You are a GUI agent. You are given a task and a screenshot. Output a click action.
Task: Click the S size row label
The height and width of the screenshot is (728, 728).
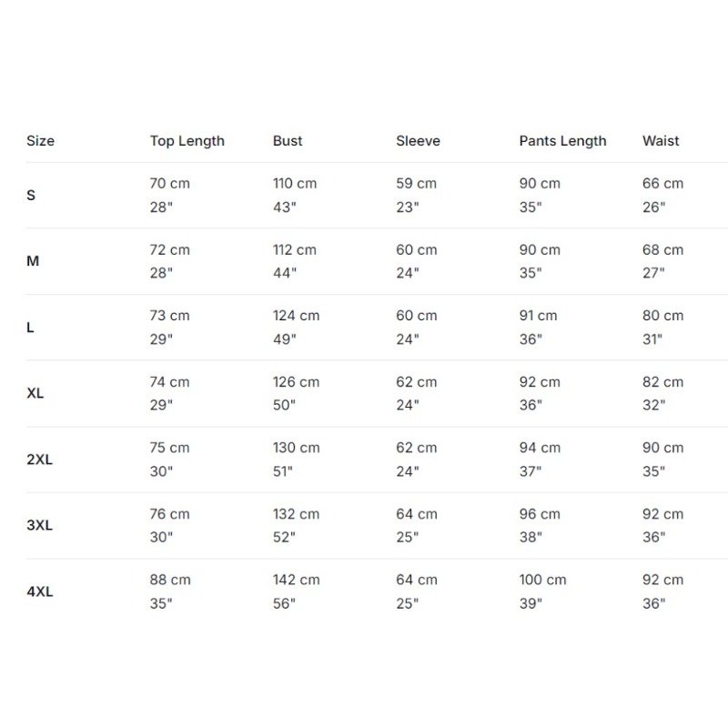31,195
